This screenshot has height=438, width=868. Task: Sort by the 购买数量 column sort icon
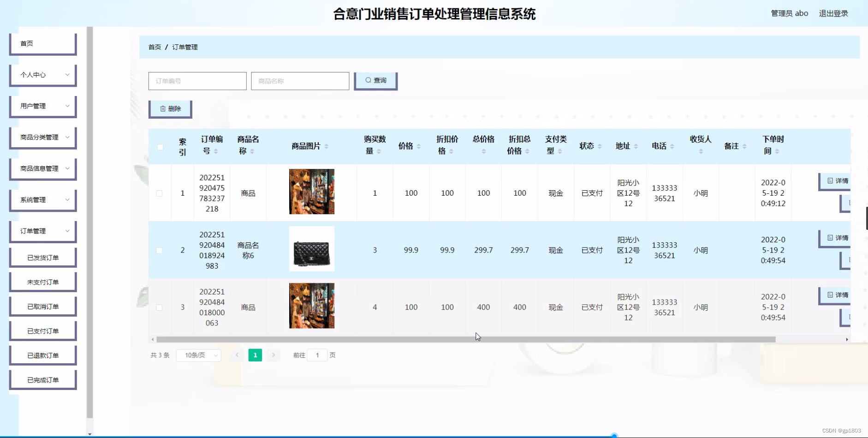379,151
